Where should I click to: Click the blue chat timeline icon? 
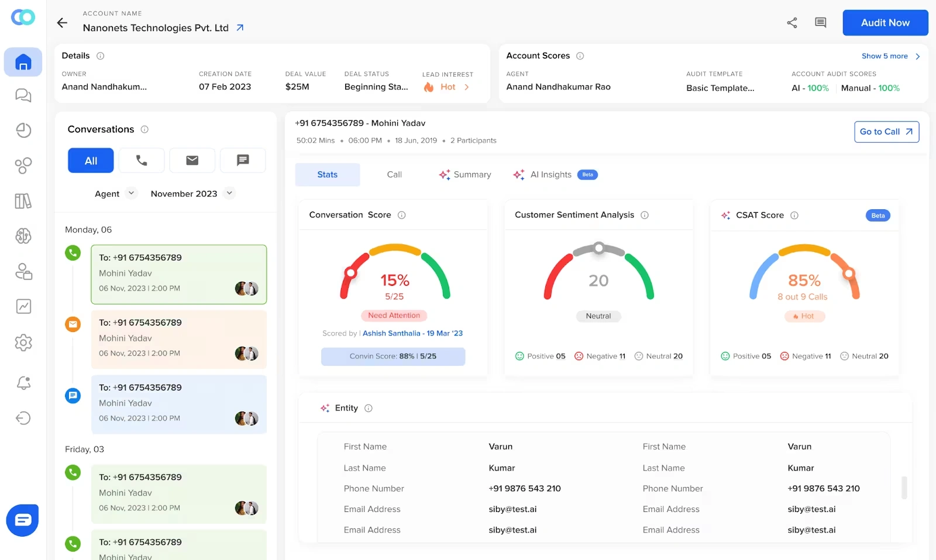pyautogui.click(x=73, y=396)
